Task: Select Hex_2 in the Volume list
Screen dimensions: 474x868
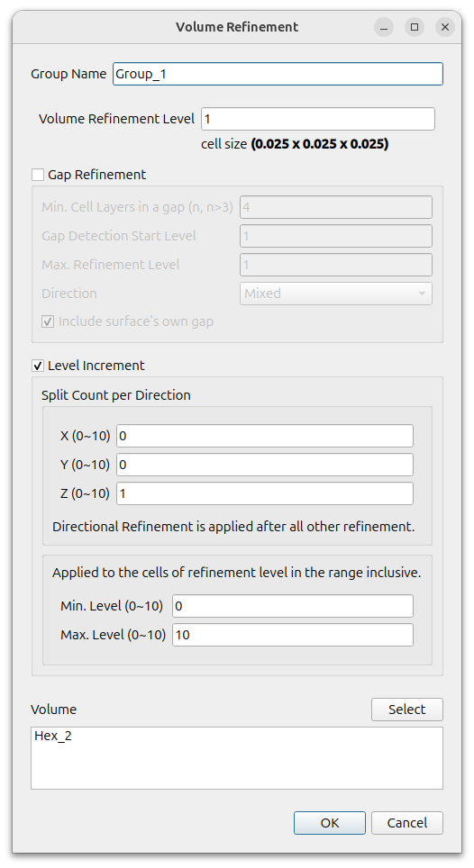Action: tap(53, 737)
